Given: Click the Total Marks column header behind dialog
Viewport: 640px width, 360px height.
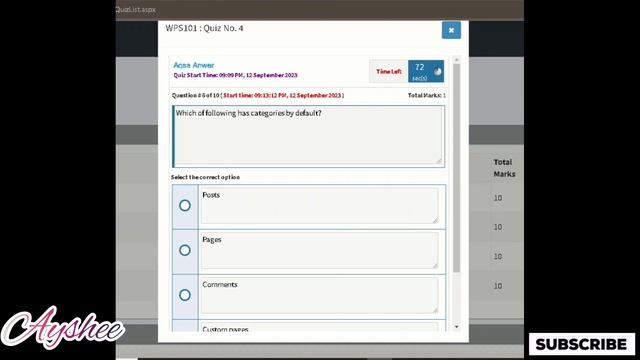Looking at the screenshot, I should 504,168.
